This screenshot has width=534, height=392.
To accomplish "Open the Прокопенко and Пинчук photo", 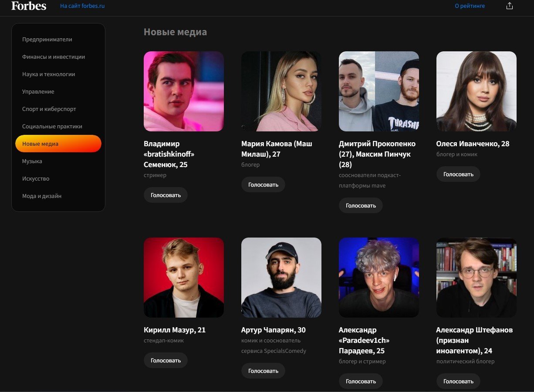I will coord(379,91).
